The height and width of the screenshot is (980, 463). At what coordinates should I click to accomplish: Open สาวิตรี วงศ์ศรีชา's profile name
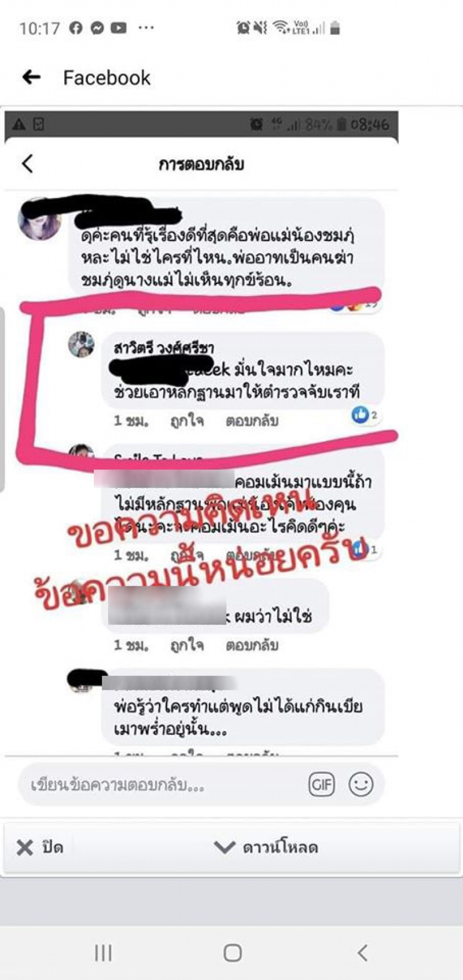coord(164,348)
